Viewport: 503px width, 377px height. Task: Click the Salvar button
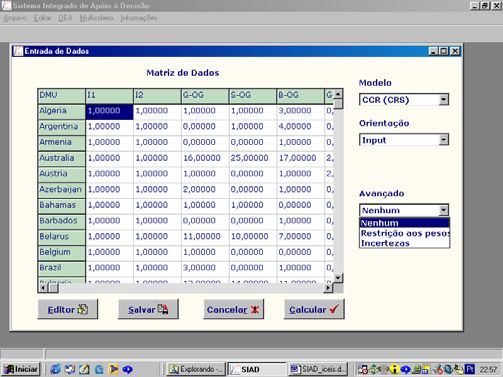point(148,309)
